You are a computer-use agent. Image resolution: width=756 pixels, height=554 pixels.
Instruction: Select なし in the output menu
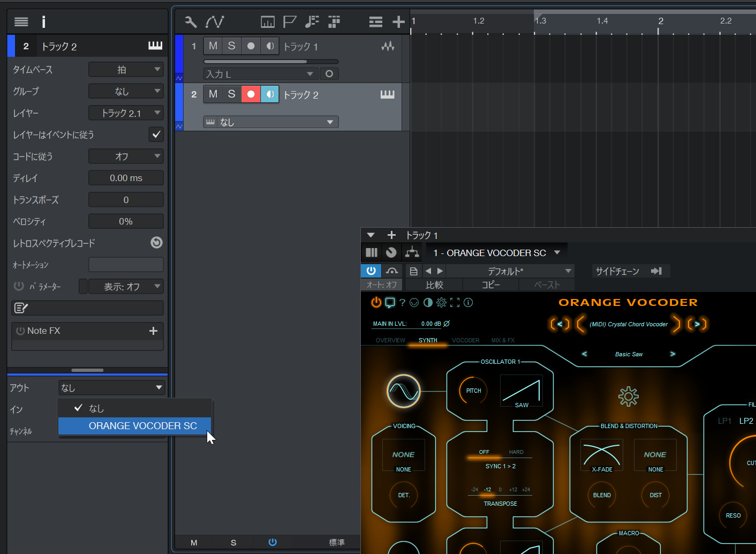coord(135,408)
